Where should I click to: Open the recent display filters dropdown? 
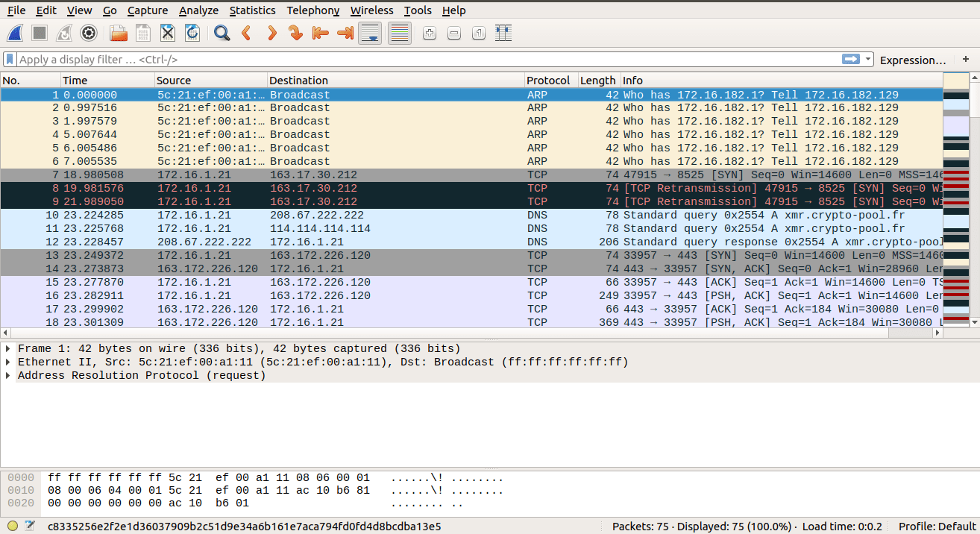pyautogui.click(x=868, y=59)
